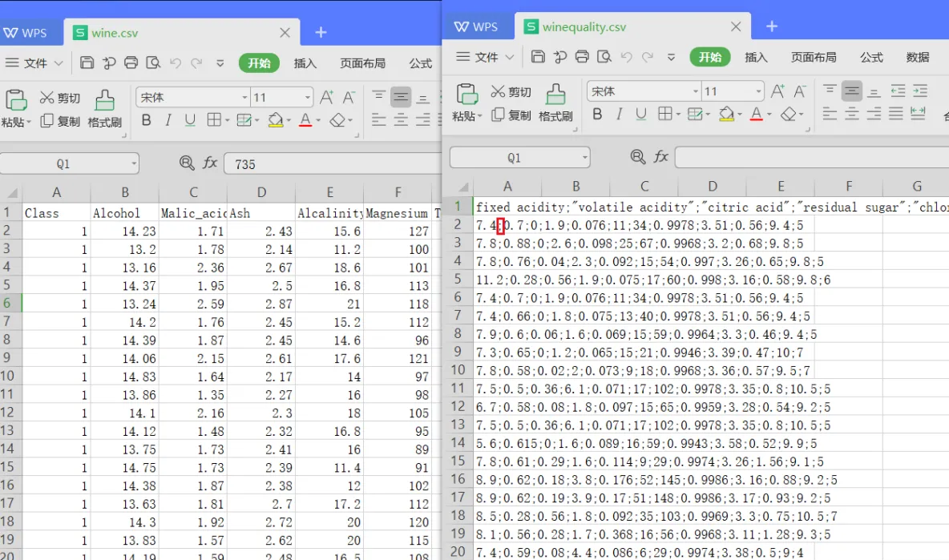
Task: Add new tab next to winequality.csv
Action: tap(772, 26)
